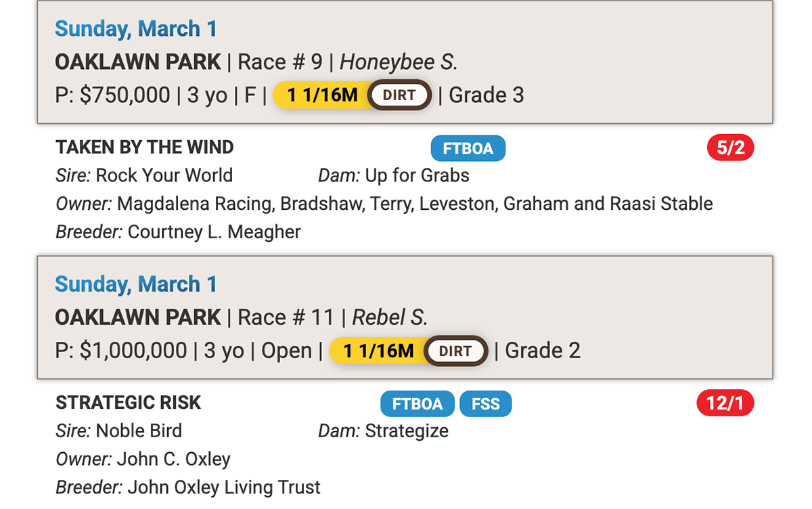Screen dimensions: 812x509
Task: Open the Honeybee S. race name
Action: click(399, 62)
